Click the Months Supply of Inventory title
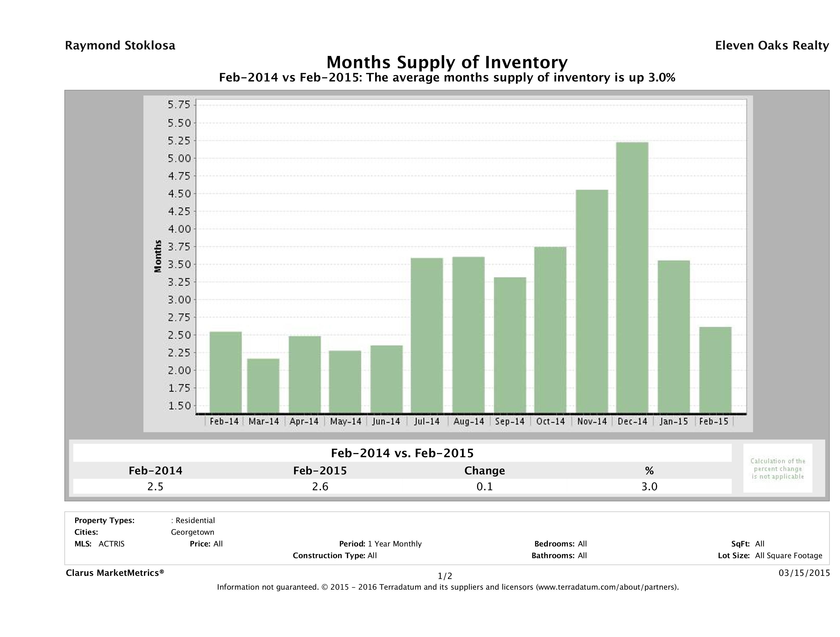This screenshot has height=637, width=840. 447,62
